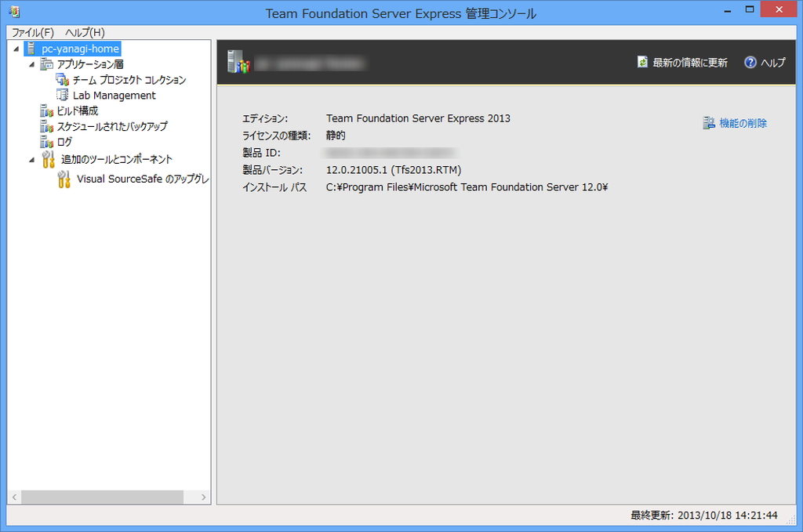Select the チーム プロジェクト コレクション icon
Image resolution: width=803 pixels, height=532 pixels.
click(x=61, y=79)
